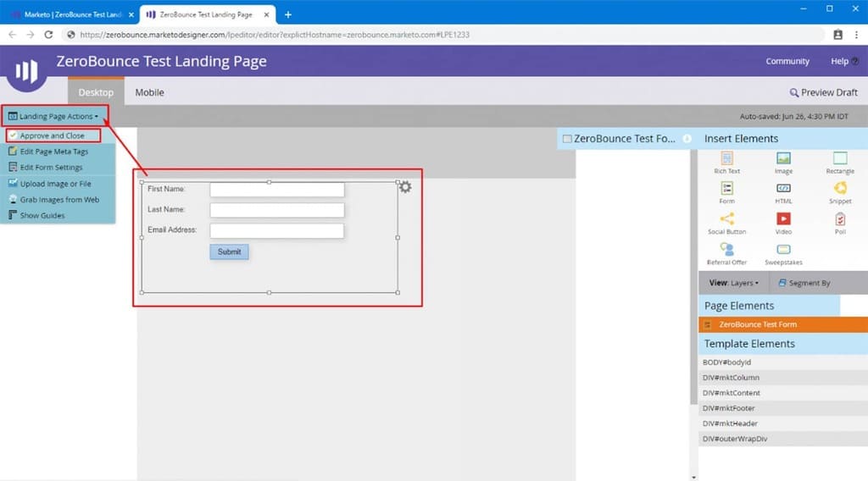The width and height of the screenshot is (868, 481).
Task: Click the First Name input field
Action: click(277, 190)
